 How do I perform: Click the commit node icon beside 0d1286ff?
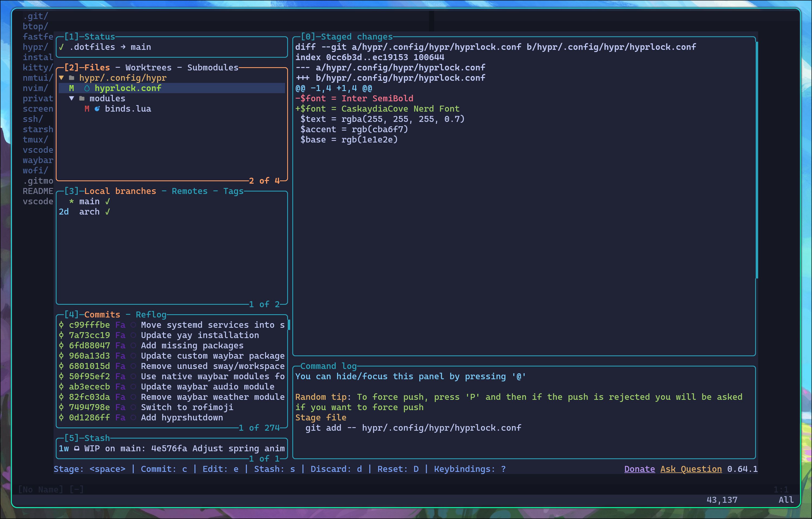(x=61, y=418)
